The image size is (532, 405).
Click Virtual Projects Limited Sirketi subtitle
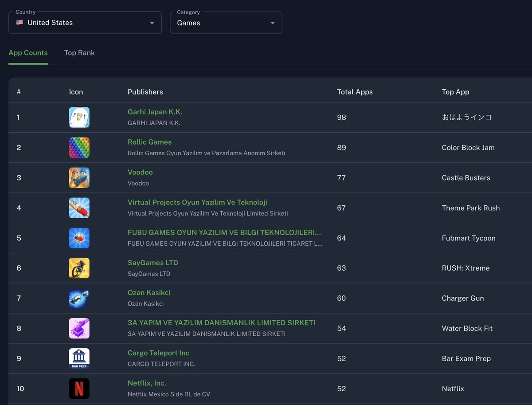point(208,213)
